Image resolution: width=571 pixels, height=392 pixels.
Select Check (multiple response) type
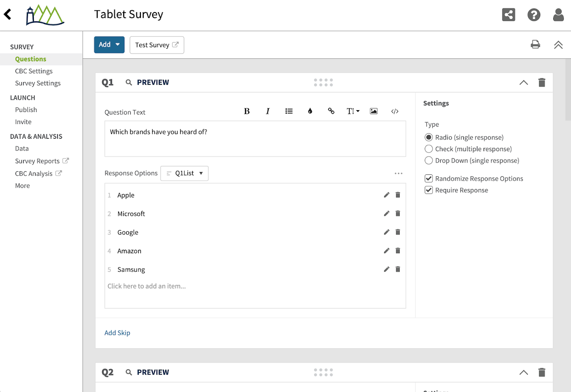pyautogui.click(x=429, y=149)
